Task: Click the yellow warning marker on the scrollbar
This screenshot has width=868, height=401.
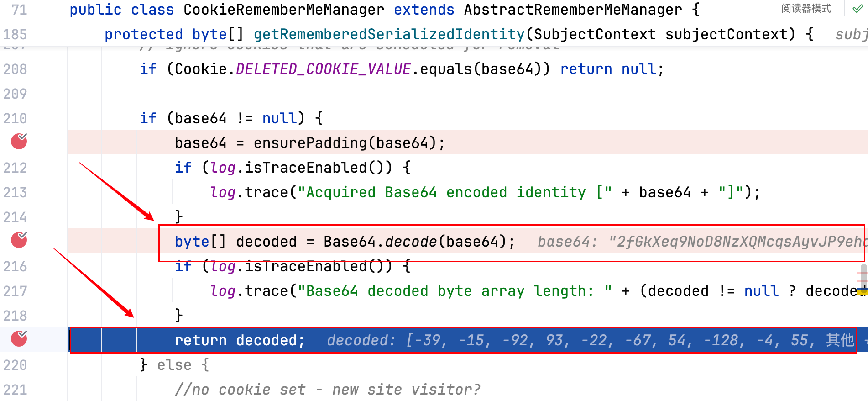Action: (x=862, y=291)
